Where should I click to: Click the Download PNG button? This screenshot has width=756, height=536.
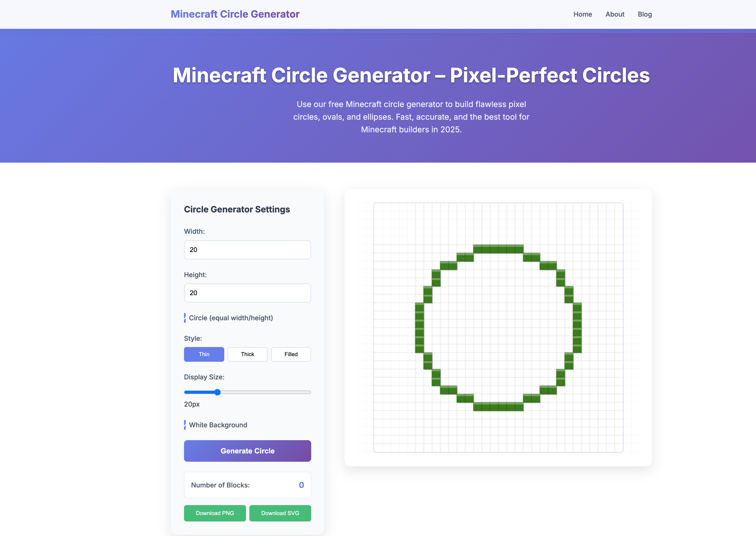(x=215, y=513)
